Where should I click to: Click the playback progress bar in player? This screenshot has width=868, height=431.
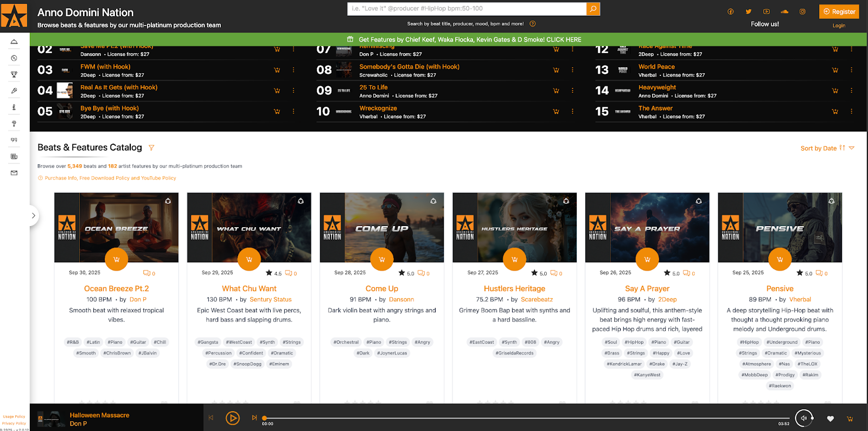[521, 418]
